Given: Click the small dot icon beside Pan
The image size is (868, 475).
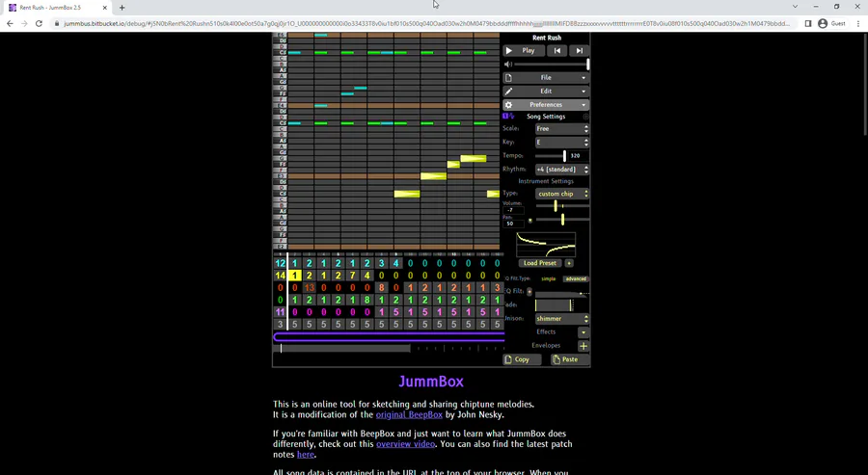Looking at the screenshot, I should click(x=529, y=221).
